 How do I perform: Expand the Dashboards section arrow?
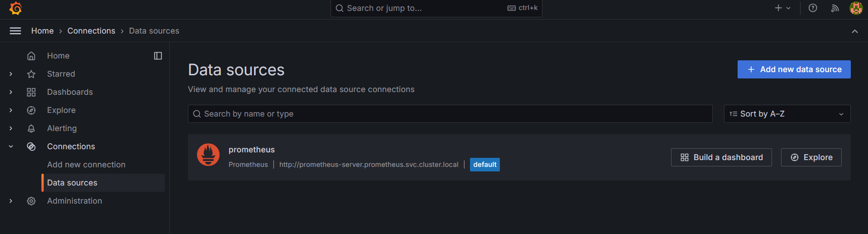11,92
